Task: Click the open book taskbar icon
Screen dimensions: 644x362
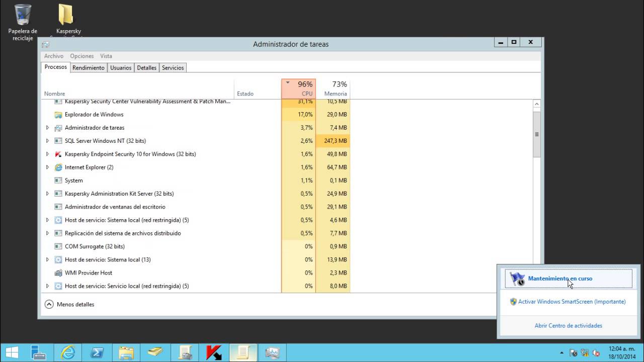Action: pyautogui.click(x=155, y=353)
